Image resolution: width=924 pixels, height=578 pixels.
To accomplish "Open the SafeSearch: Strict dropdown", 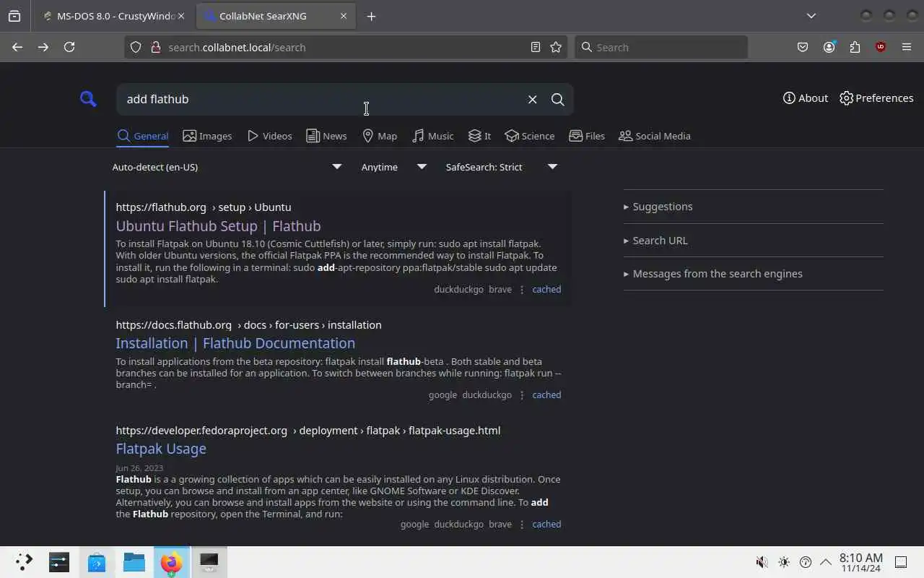I will click(x=502, y=167).
